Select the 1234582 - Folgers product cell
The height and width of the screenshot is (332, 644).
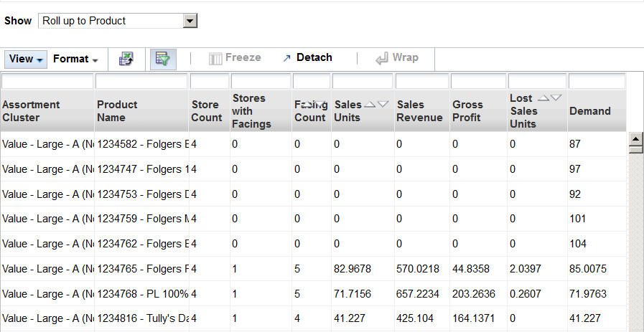coord(141,144)
